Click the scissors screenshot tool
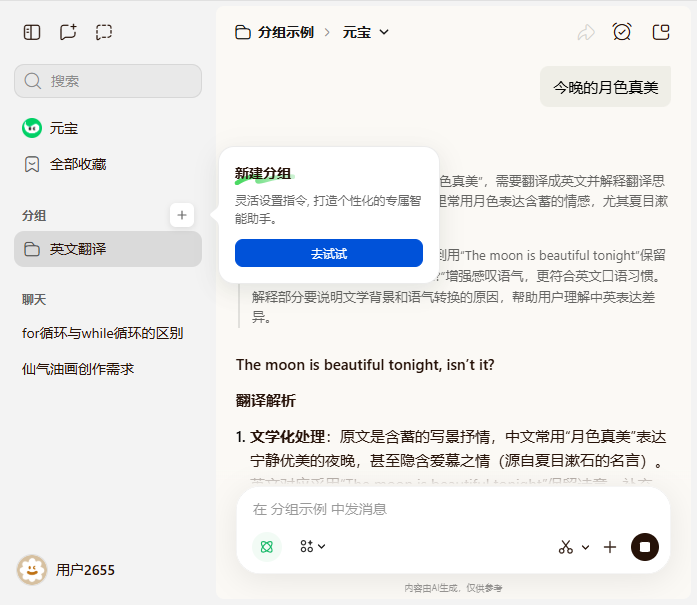The height and width of the screenshot is (605, 697). 566,547
